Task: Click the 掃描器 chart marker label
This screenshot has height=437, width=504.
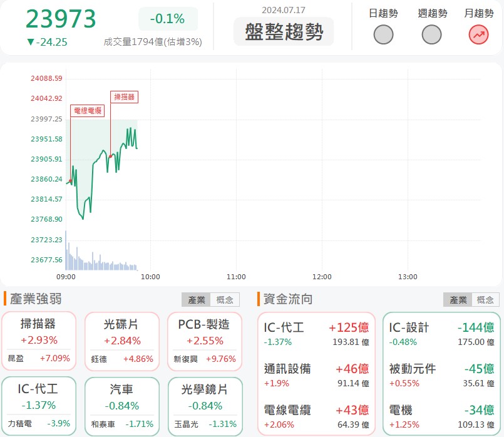Action: coord(124,96)
